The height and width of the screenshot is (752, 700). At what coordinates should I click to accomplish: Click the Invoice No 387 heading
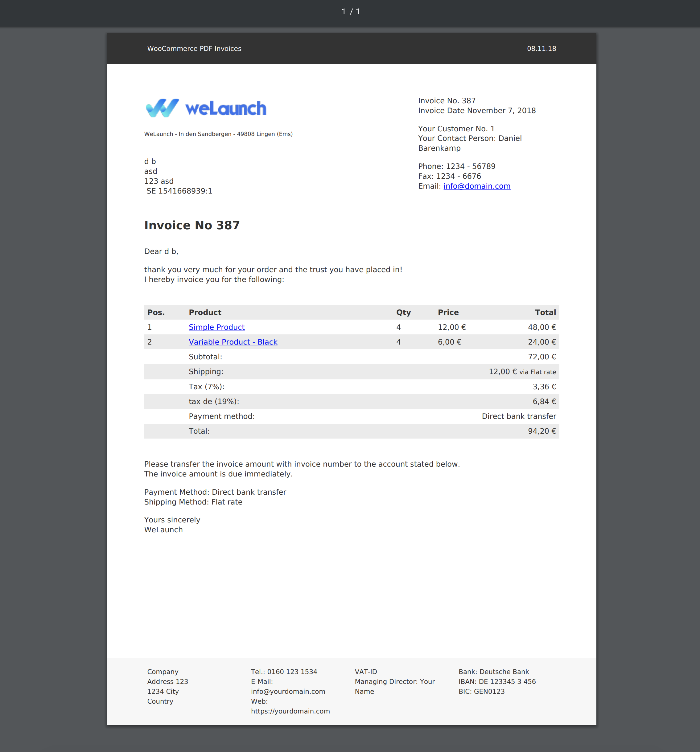tap(192, 225)
